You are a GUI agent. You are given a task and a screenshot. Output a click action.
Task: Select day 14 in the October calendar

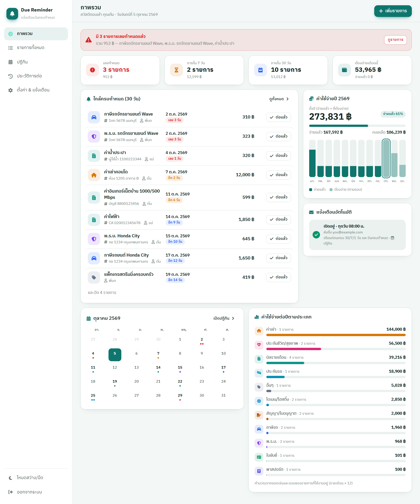[x=158, y=369]
